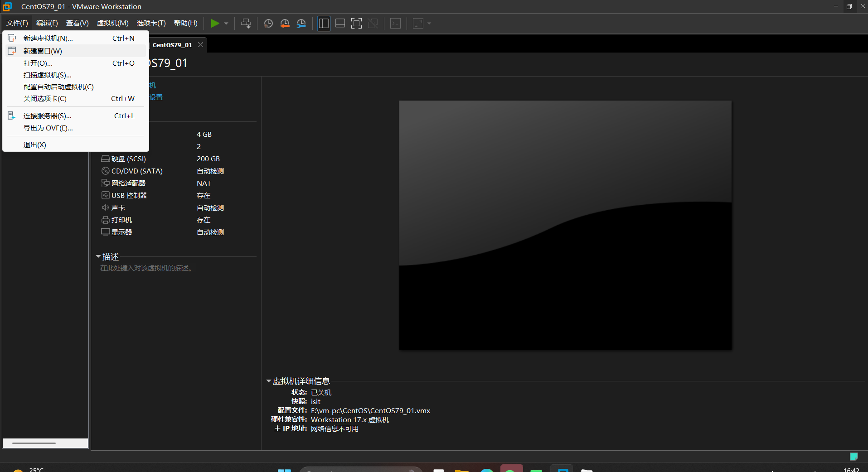The width and height of the screenshot is (868, 472).
Task: Click the Unity mode toolbar icon
Action: pos(373,24)
